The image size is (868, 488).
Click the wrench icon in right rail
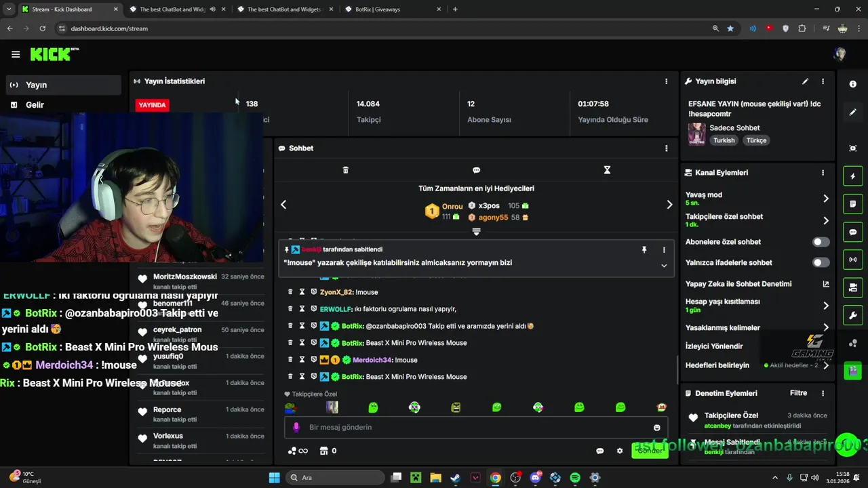[x=852, y=315]
